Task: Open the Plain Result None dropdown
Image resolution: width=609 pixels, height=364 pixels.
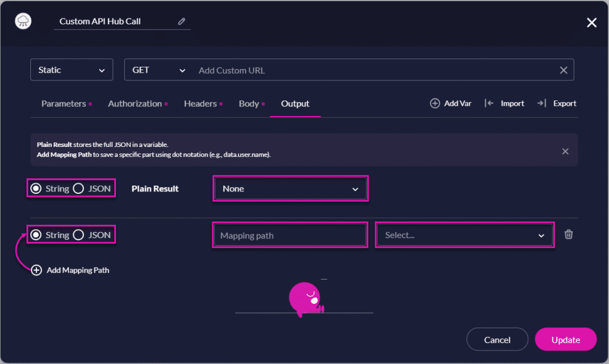Action: [290, 188]
